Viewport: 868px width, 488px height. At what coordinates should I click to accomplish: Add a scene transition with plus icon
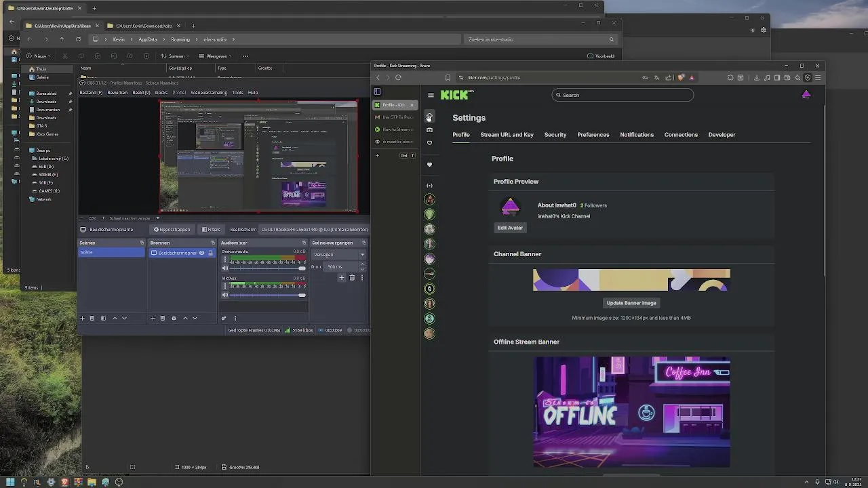(x=342, y=277)
